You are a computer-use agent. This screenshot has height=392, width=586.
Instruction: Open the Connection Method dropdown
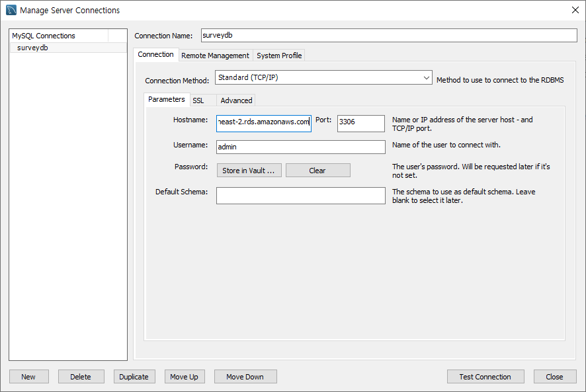click(x=323, y=78)
